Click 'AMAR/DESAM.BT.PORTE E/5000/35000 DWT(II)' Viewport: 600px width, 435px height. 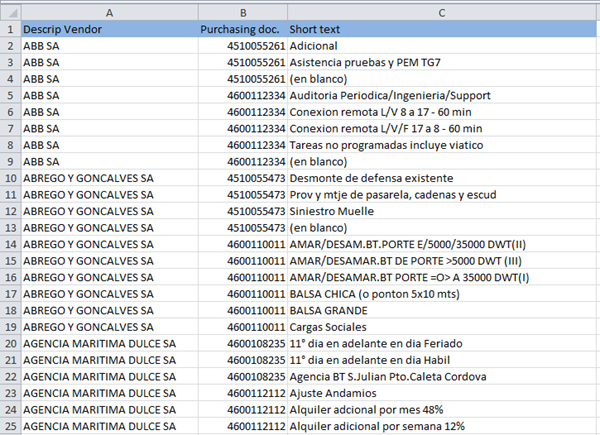pyautogui.click(x=442, y=244)
